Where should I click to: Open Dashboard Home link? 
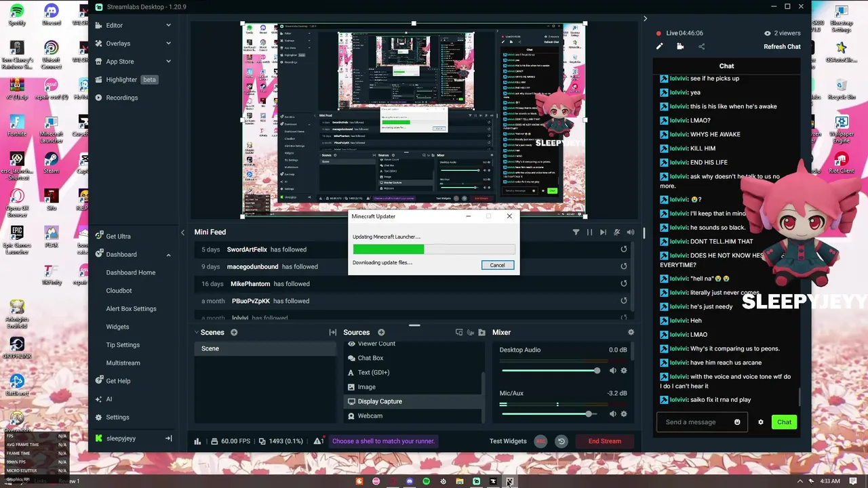point(131,272)
